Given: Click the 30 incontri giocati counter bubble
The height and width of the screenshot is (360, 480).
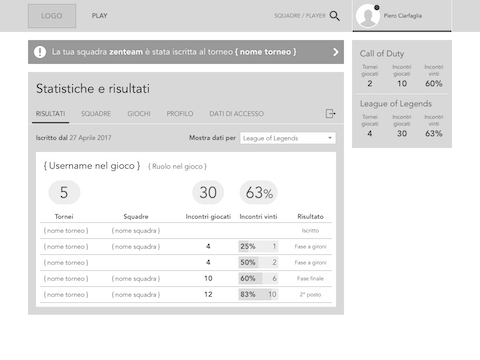Looking at the screenshot, I should click(208, 192).
